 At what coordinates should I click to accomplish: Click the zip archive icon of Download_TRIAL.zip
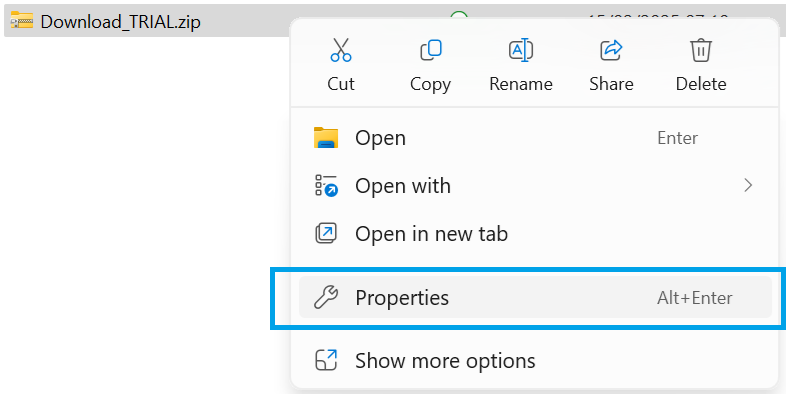point(22,21)
